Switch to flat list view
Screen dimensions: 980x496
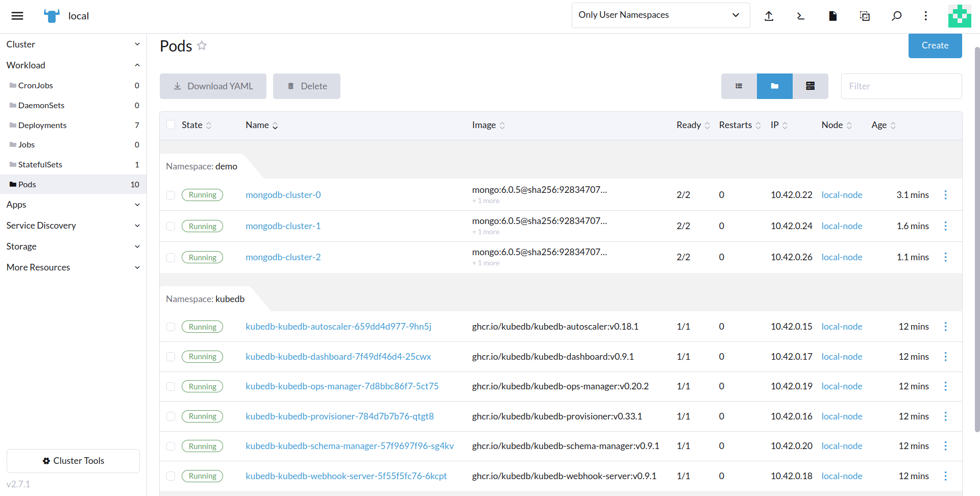tap(739, 86)
